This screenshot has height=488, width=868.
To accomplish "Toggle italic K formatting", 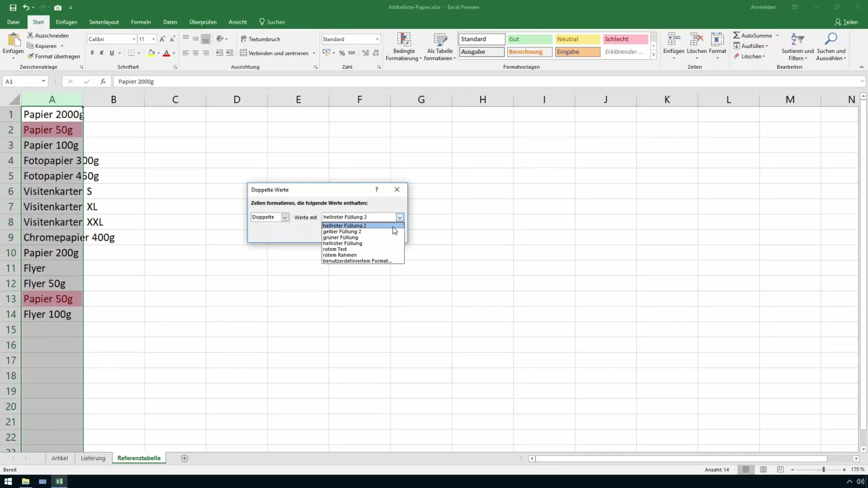I will [102, 53].
